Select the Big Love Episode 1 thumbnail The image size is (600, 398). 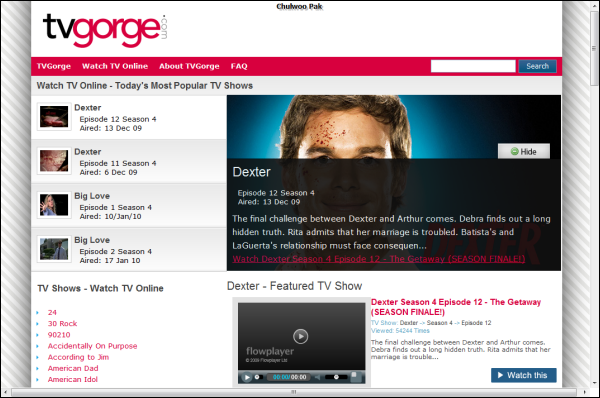tap(54, 205)
